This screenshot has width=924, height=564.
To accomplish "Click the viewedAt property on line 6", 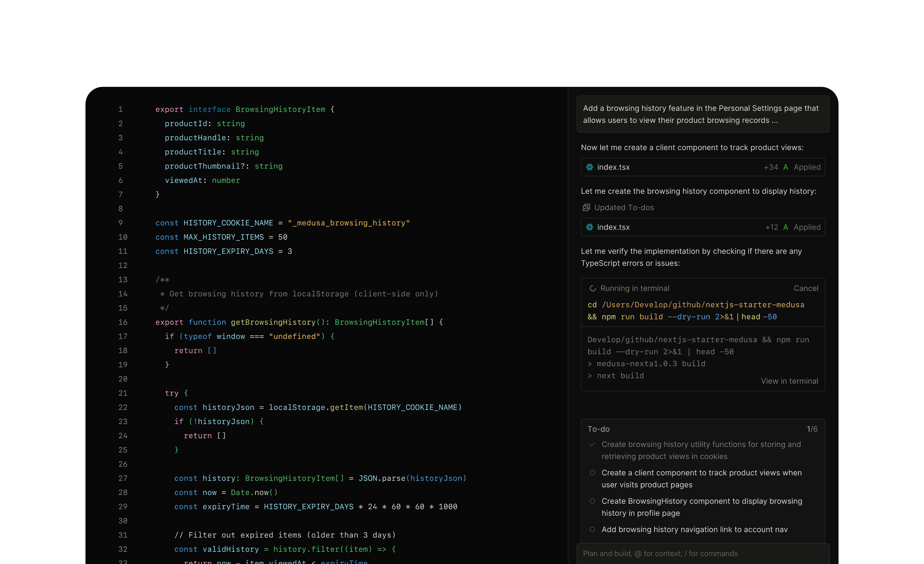I will pyautogui.click(x=184, y=181).
